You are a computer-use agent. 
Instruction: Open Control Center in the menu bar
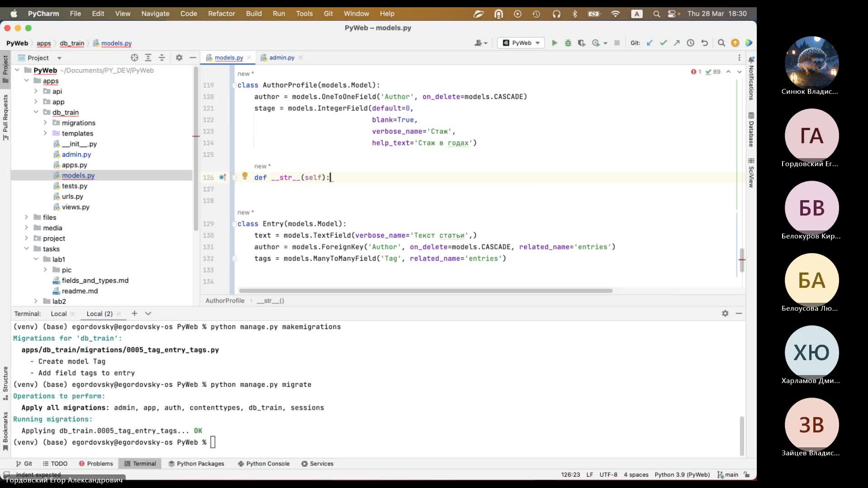672,14
